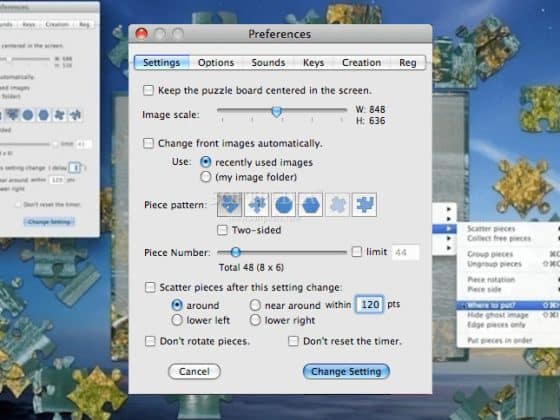Image resolution: width=560 pixels, height=420 pixels.
Task: Switch to the Keys tab
Action: tap(313, 62)
